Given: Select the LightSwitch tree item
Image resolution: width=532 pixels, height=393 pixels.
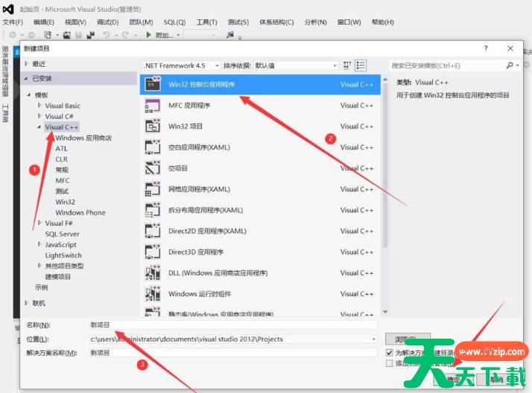Looking at the screenshot, I should (x=63, y=255).
